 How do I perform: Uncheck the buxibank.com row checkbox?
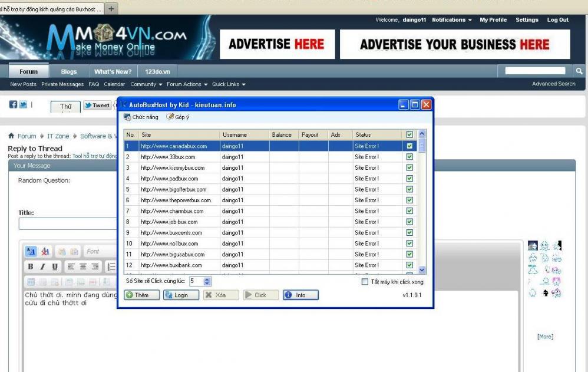[409, 265]
